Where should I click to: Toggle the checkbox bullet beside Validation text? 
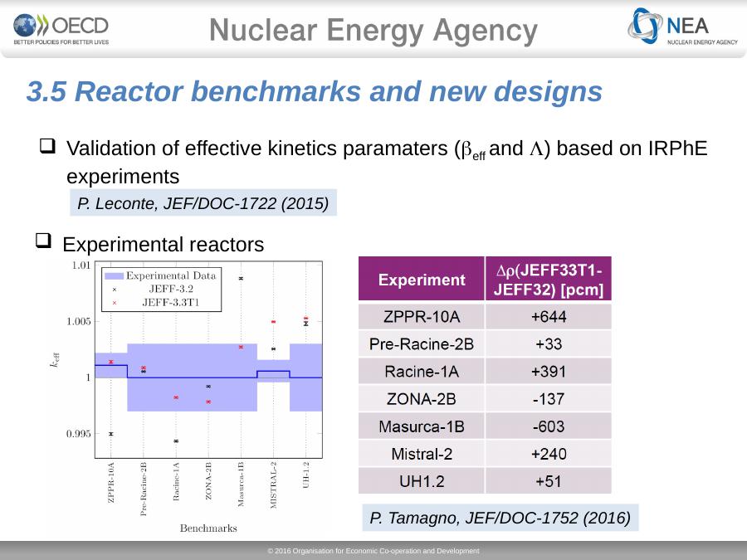coord(49,148)
